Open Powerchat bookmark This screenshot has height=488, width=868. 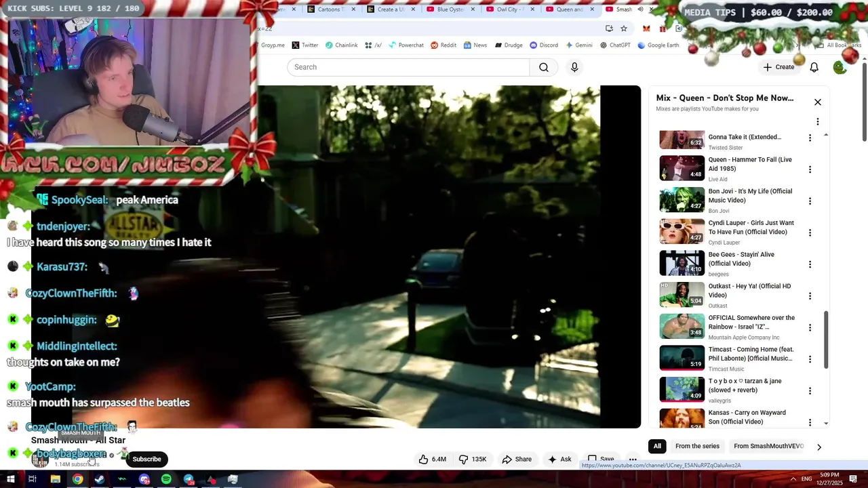tap(406, 45)
